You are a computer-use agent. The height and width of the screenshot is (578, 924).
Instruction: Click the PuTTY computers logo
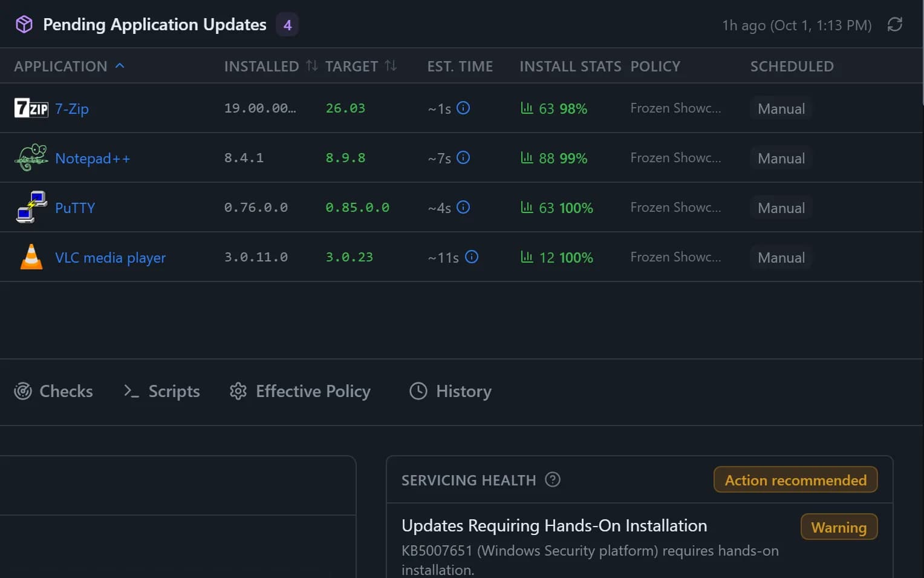(31, 207)
